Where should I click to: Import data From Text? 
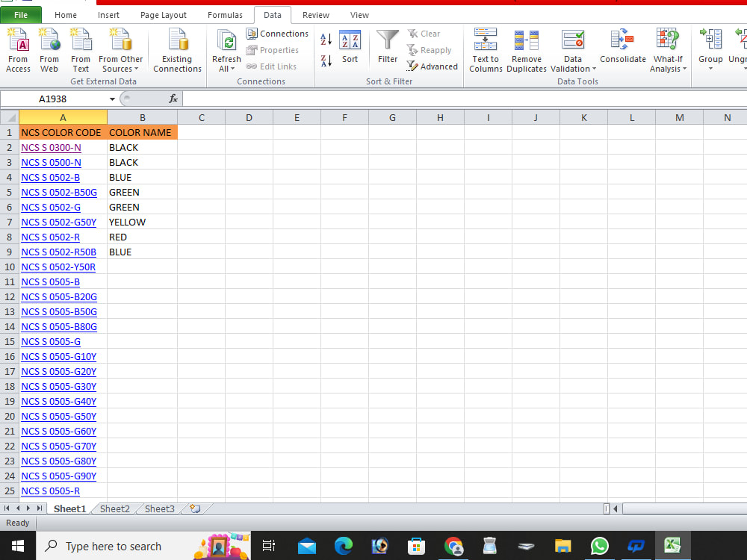pyautogui.click(x=81, y=50)
